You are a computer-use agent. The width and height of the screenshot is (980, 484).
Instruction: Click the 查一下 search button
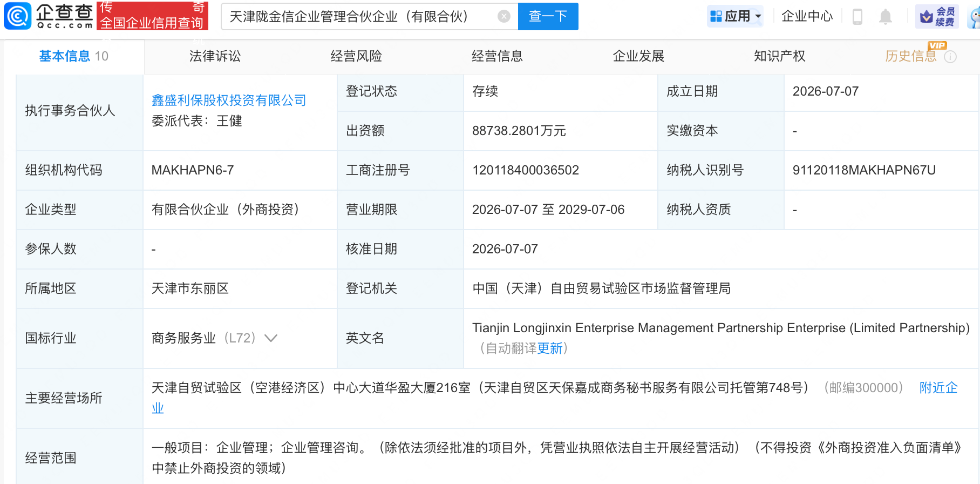click(x=548, y=16)
